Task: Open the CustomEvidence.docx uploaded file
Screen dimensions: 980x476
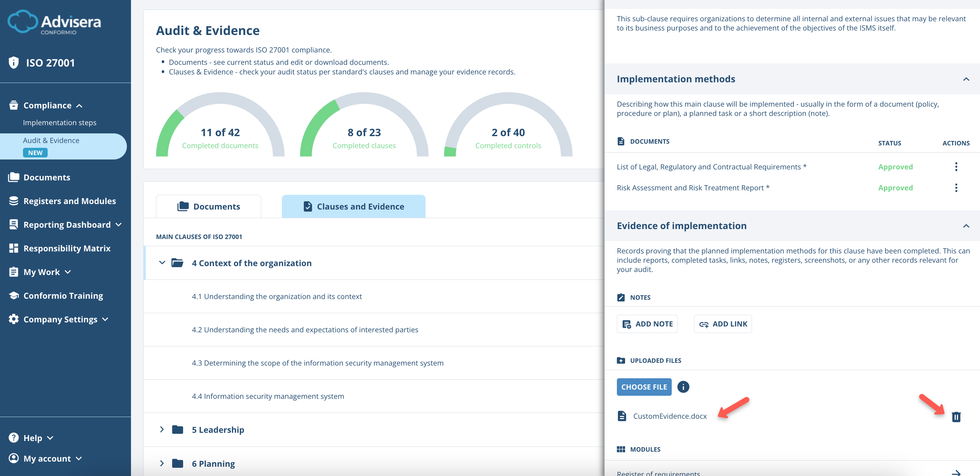Action: (670, 416)
